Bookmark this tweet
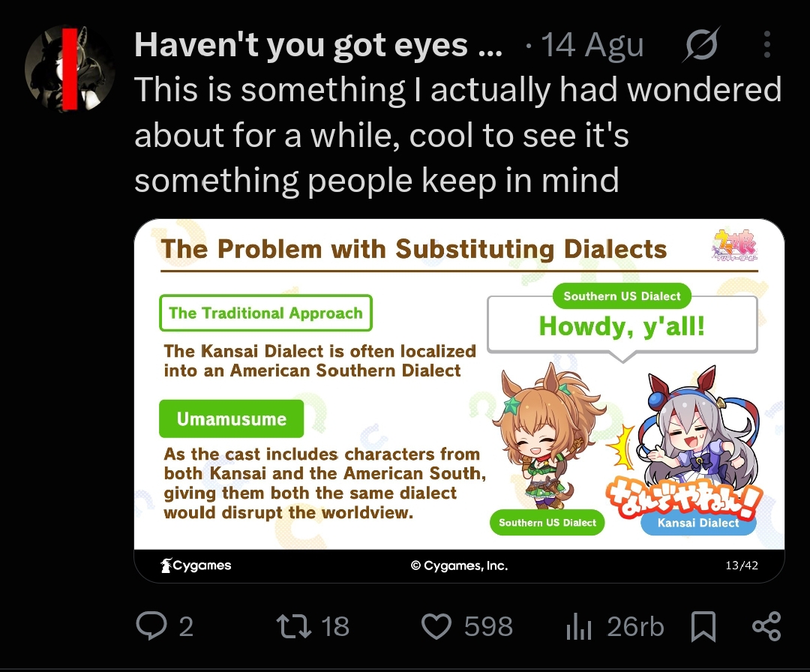 [703, 626]
